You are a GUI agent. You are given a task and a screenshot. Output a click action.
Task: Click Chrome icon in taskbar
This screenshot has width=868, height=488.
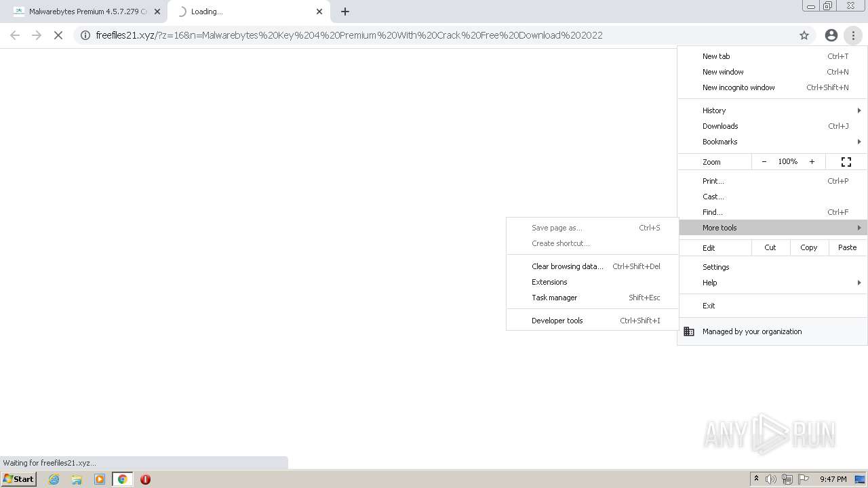pyautogui.click(x=123, y=479)
